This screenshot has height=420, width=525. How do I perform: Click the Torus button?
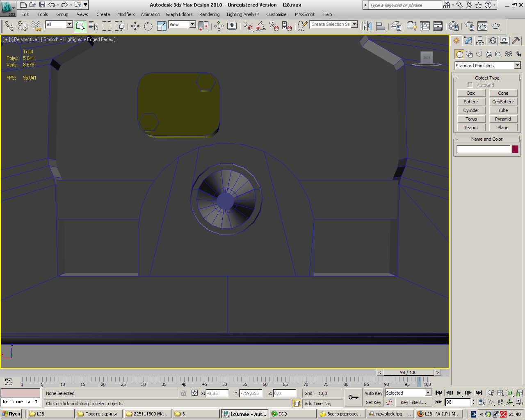pos(471,119)
